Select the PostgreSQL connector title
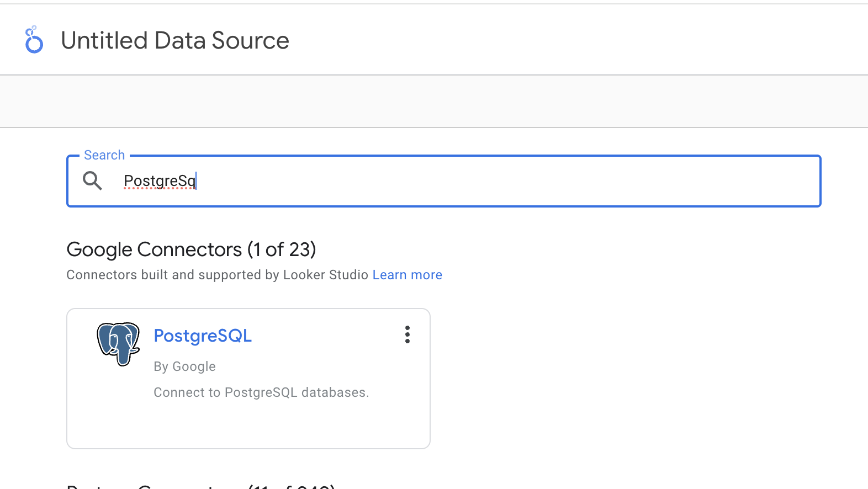 pyautogui.click(x=203, y=336)
